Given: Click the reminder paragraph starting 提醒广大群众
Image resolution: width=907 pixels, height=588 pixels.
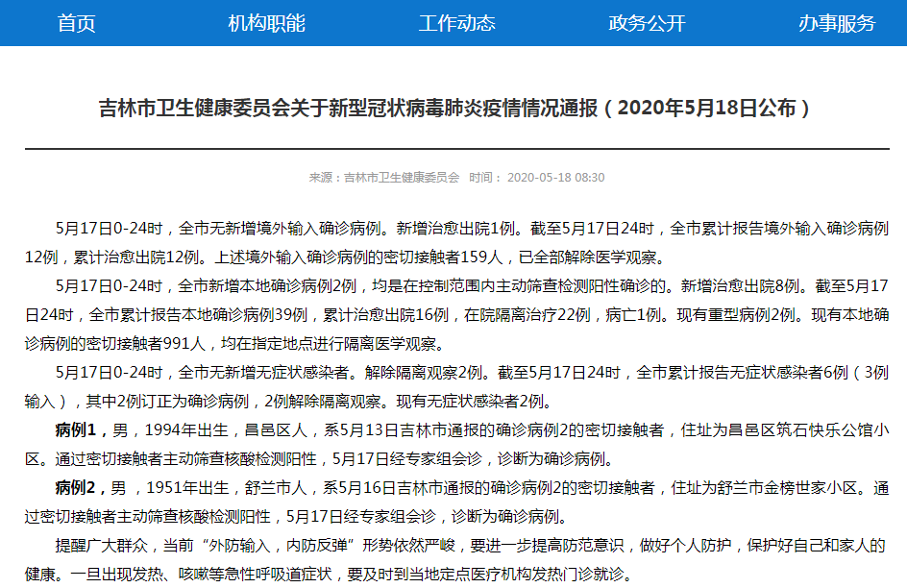Looking at the screenshot, I should click(456, 560).
